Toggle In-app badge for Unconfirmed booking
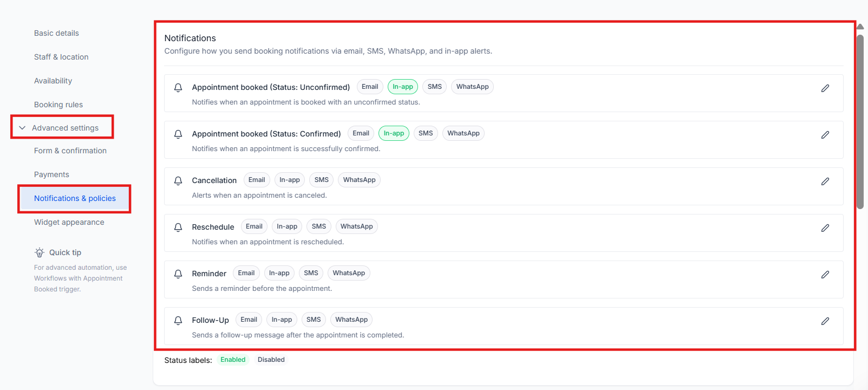This screenshot has width=868, height=390. click(x=402, y=87)
